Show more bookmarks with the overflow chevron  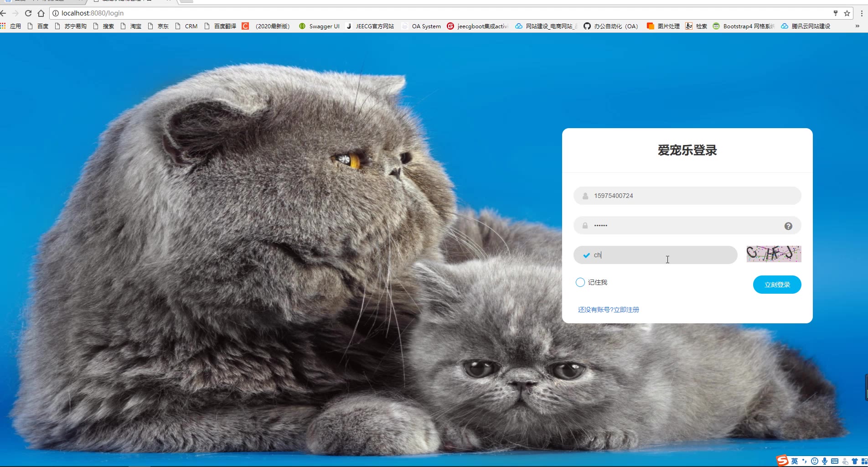(x=858, y=26)
